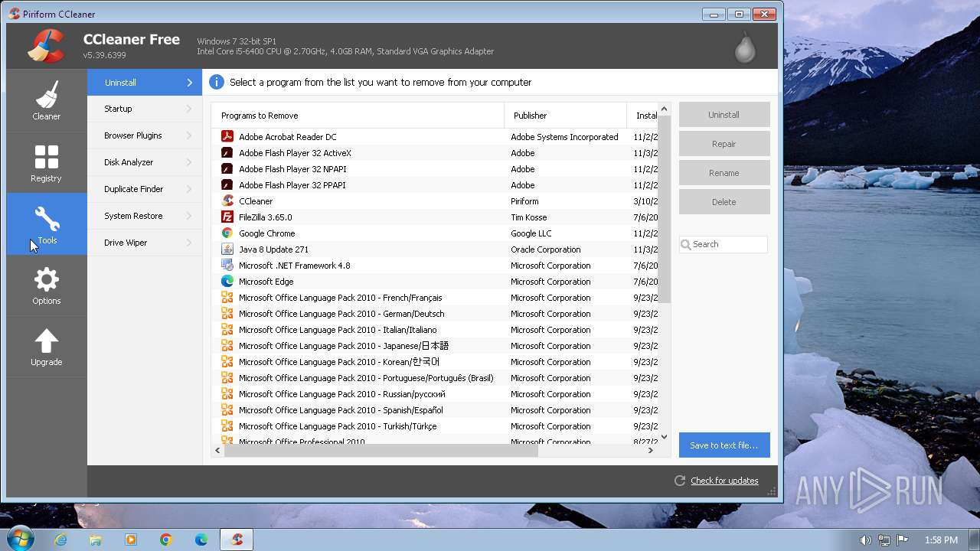Click the Microsoft Edge list icon

pyautogui.click(x=227, y=281)
